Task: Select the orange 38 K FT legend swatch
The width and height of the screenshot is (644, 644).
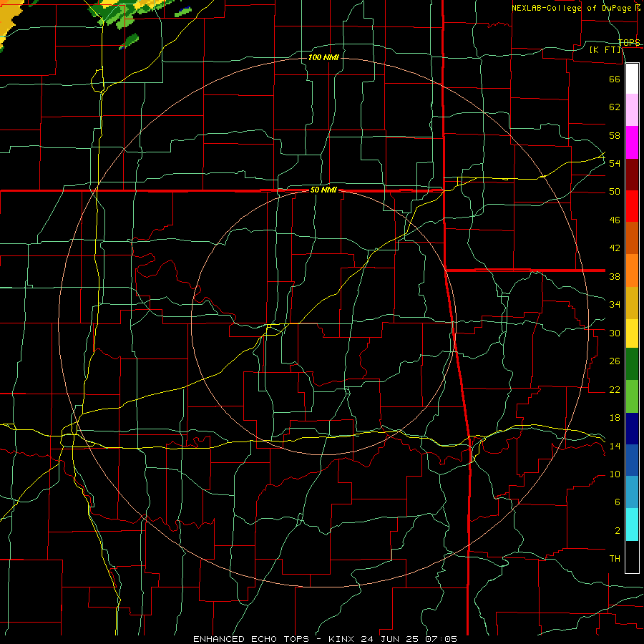Action: point(632,270)
